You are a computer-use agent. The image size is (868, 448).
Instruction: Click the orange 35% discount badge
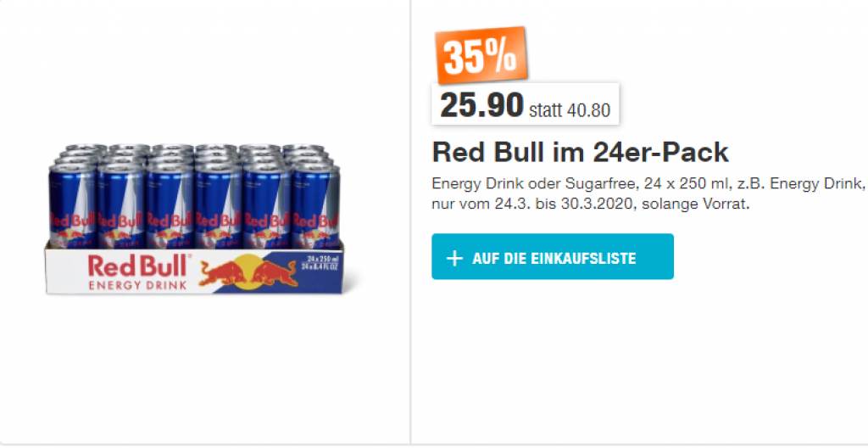(x=481, y=55)
